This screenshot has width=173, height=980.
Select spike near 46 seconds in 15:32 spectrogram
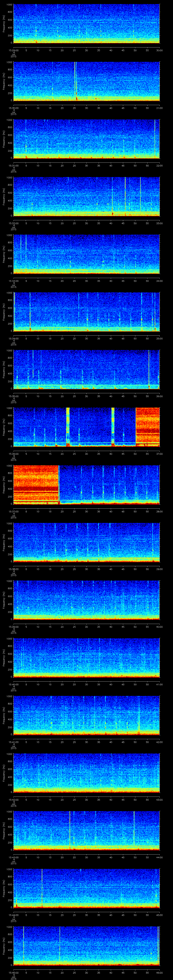125,196
